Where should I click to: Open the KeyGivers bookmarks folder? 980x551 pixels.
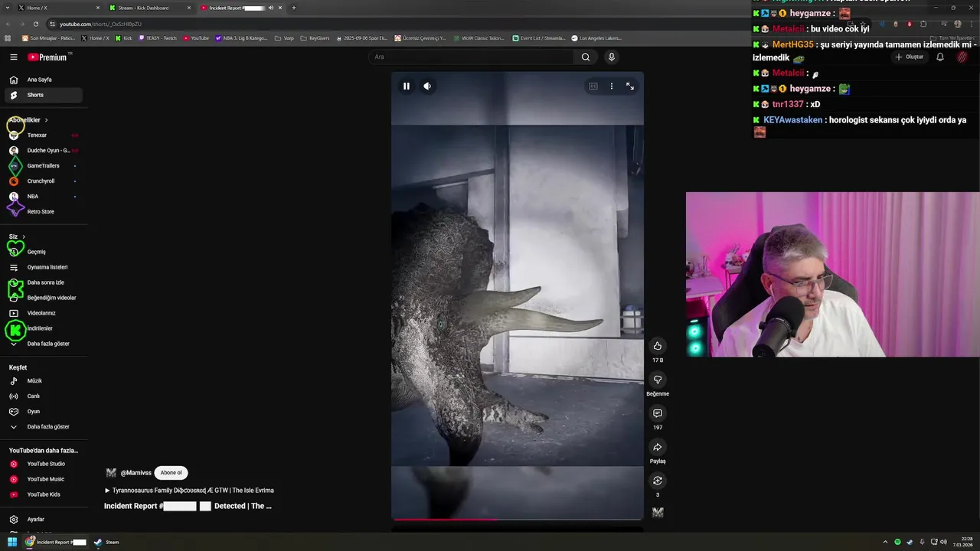(315, 38)
